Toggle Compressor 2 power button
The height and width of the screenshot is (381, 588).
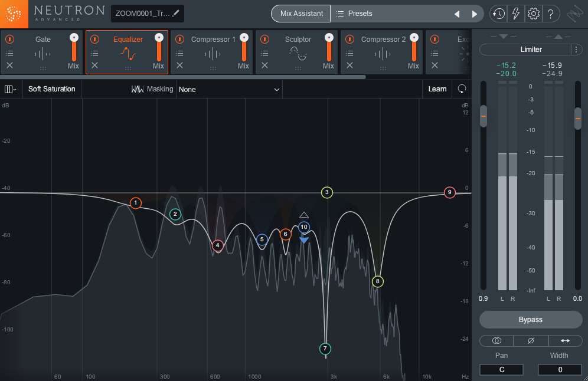[349, 39]
